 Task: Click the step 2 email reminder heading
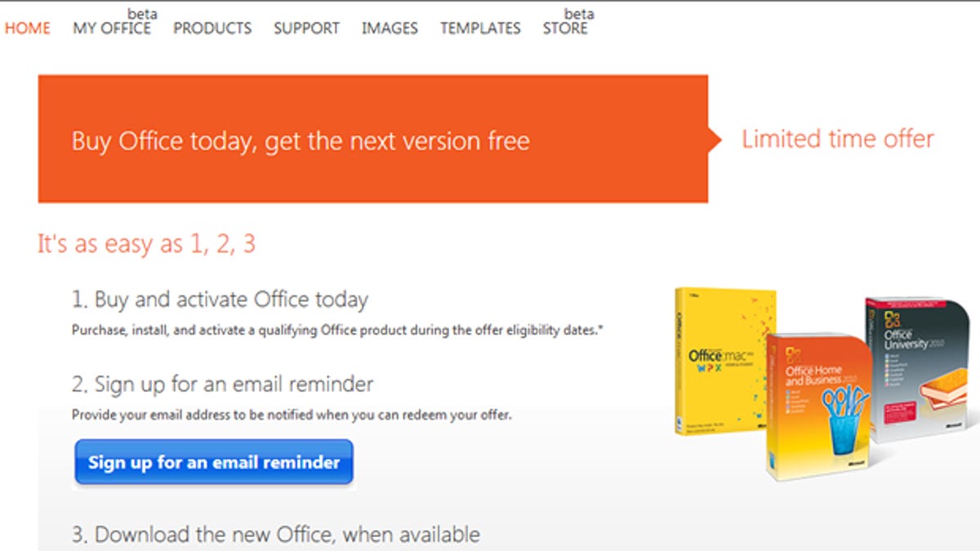222,384
